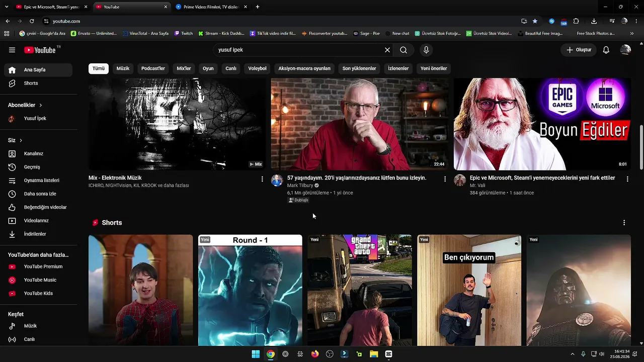Open YouTube Premium in the sidebar

tap(38, 266)
